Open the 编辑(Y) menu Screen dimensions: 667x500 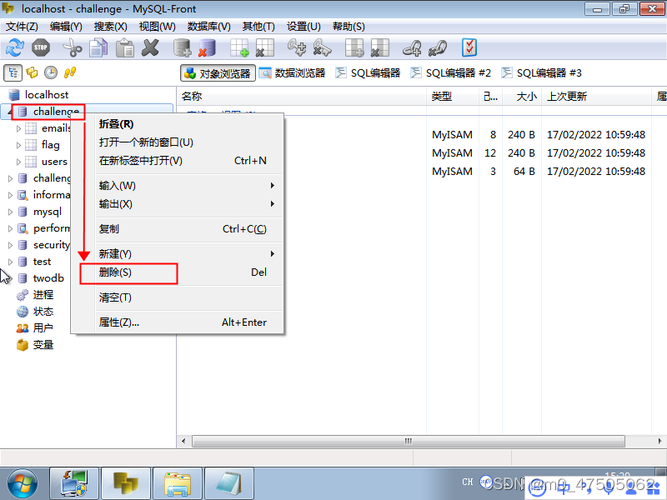point(66,27)
